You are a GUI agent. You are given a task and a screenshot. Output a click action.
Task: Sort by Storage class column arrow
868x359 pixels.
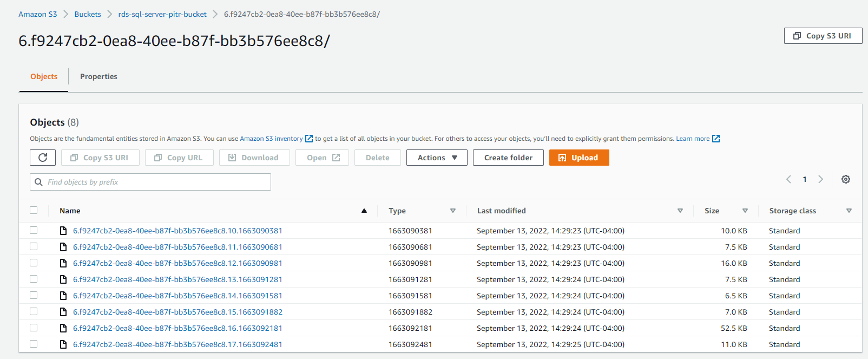click(x=849, y=211)
